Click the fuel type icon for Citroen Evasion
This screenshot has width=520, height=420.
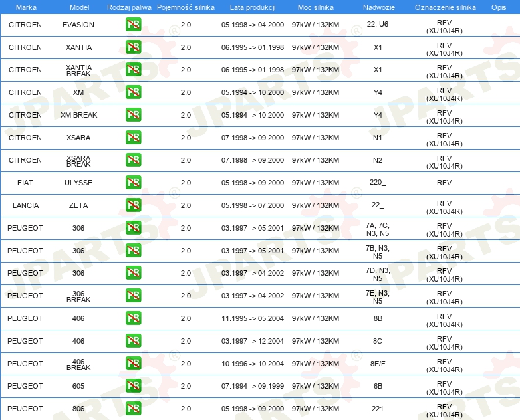(x=133, y=24)
